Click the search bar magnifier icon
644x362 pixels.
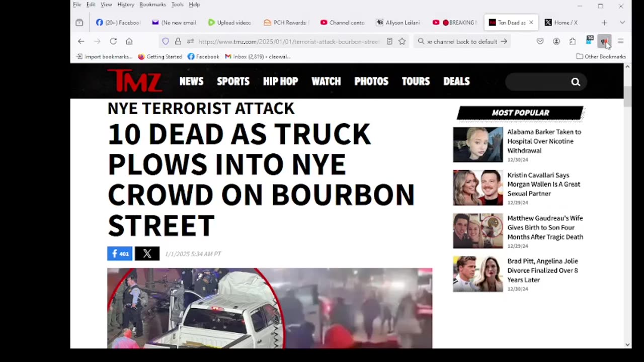pyautogui.click(x=421, y=41)
